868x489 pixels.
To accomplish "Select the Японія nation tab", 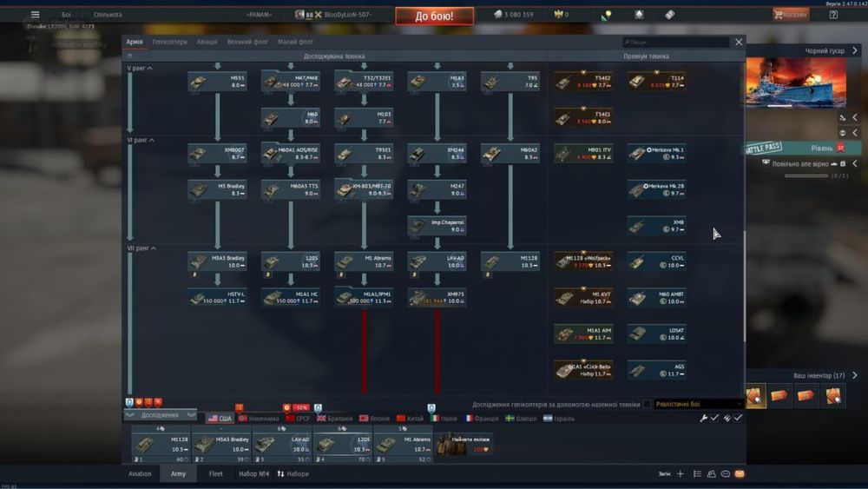I will (374, 419).
